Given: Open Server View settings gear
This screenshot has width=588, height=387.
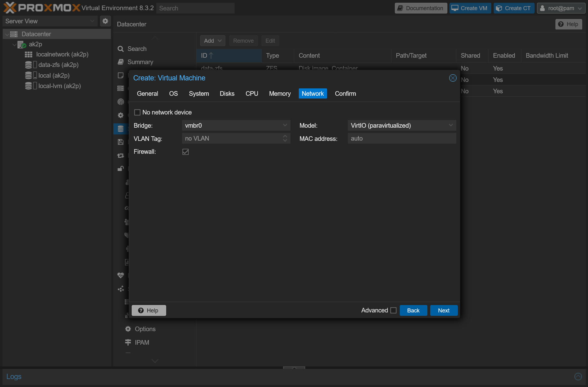Looking at the screenshot, I should [x=105, y=21].
